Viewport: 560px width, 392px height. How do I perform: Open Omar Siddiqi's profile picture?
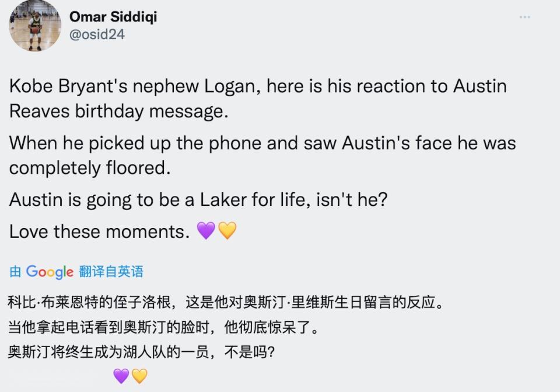click(x=35, y=26)
